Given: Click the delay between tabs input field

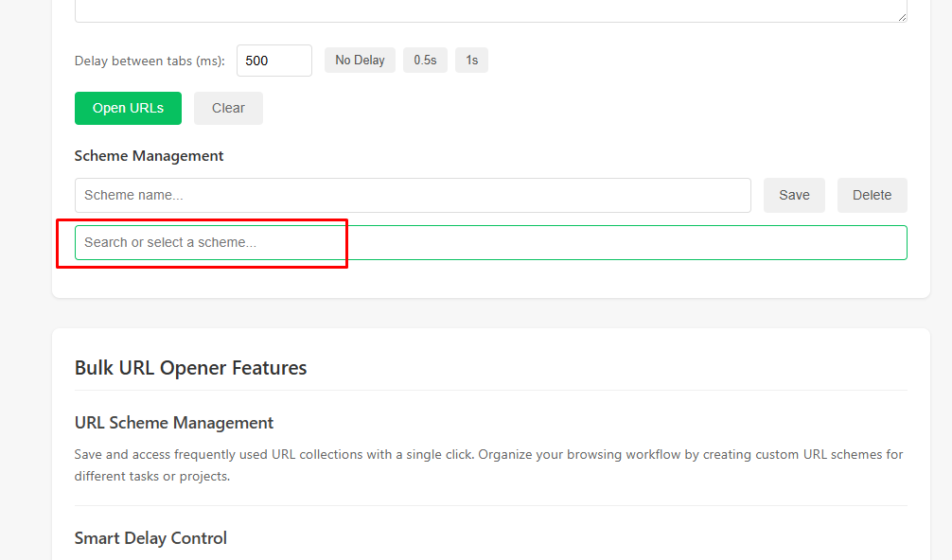Looking at the screenshot, I should pos(273,61).
